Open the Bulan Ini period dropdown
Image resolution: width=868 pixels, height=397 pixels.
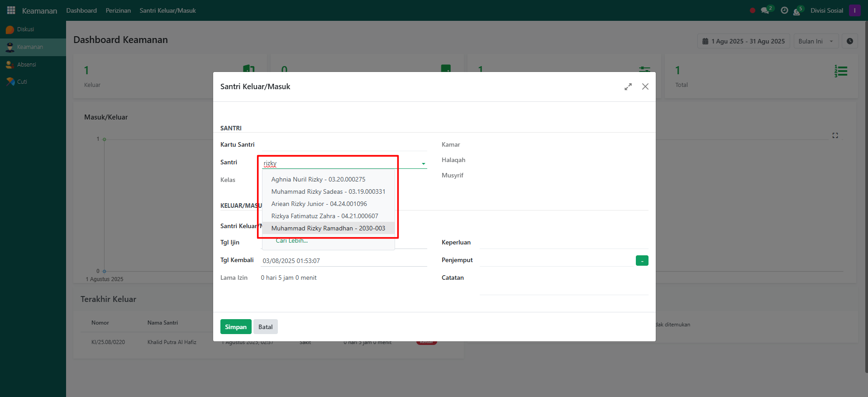[816, 41]
